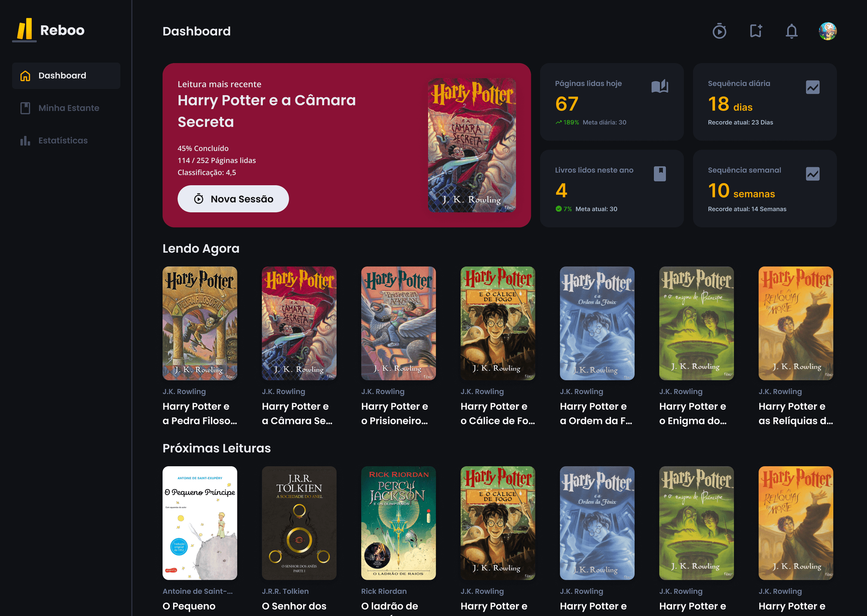Click 'O Senhor dos' book title text
Image resolution: width=867 pixels, height=616 pixels.
294,606
